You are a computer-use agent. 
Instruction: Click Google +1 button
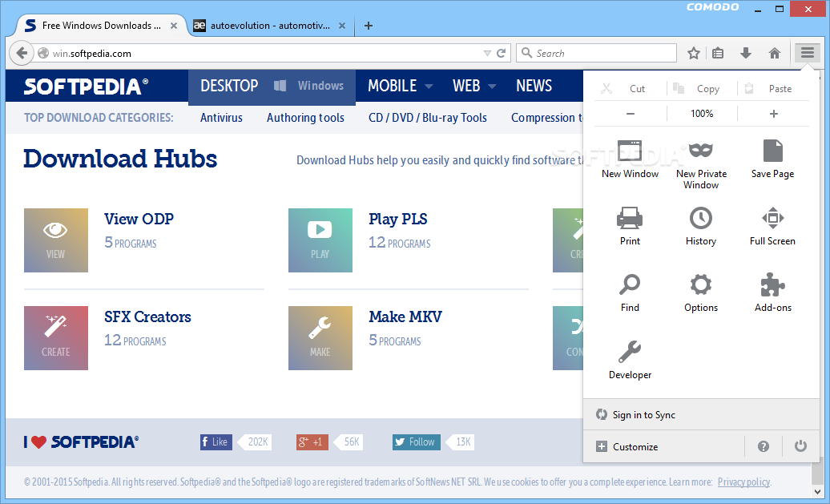(x=312, y=442)
